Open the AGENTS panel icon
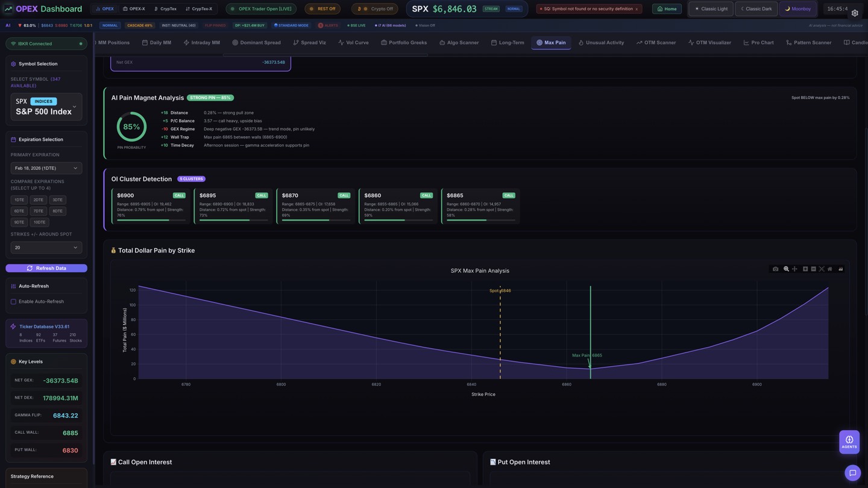 [849, 442]
